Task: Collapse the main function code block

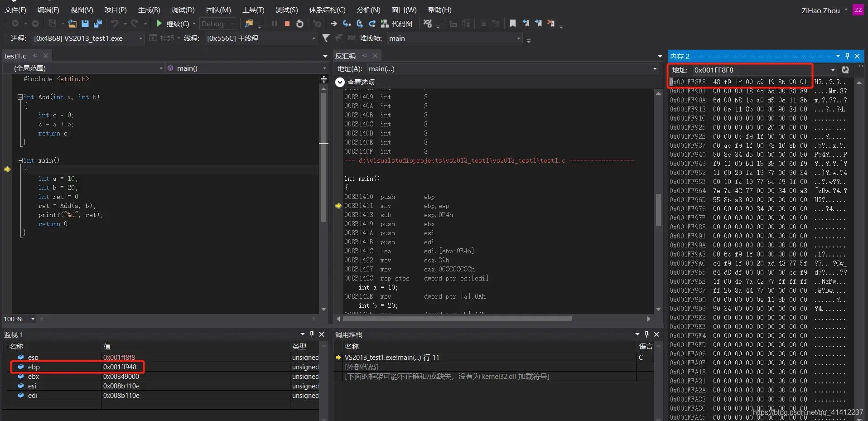Action: click(x=20, y=160)
